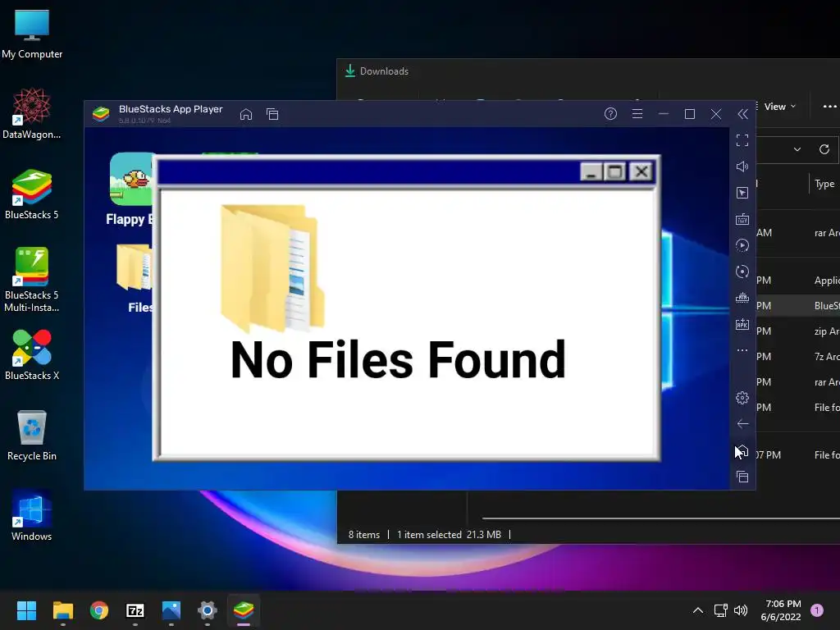Select the BlueStacks X desktop shortcut
This screenshot has width=840, height=630.
[32, 354]
